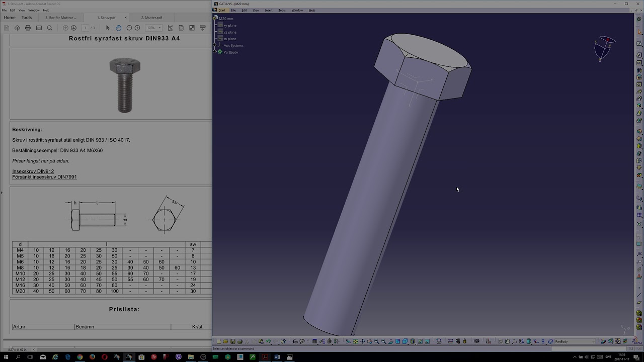The height and width of the screenshot is (362, 644).
Task: Click the M20 cell in the table
Action: tap(20, 291)
